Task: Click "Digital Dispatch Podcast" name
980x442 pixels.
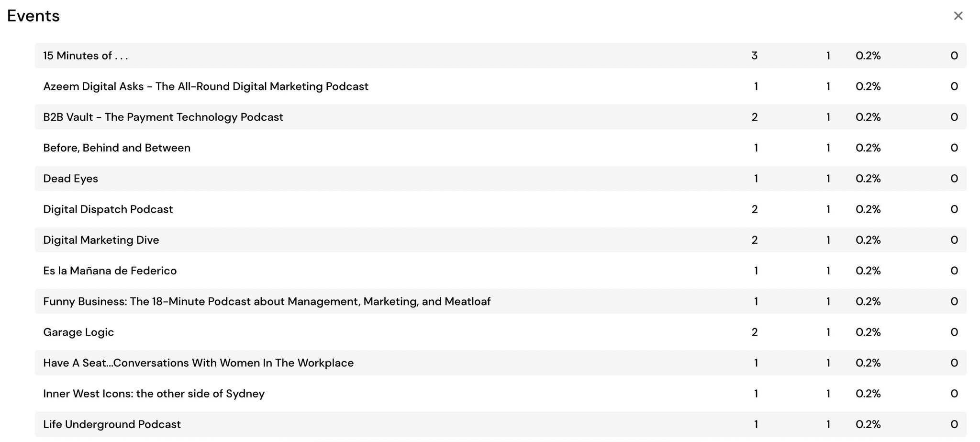Action: point(108,209)
